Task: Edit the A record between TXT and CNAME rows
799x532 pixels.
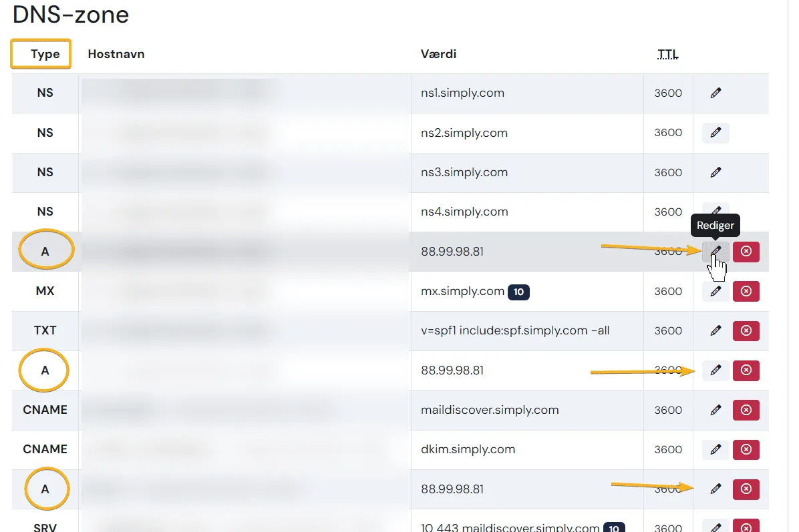Action: pyautogui.click(x=715, y=370)
